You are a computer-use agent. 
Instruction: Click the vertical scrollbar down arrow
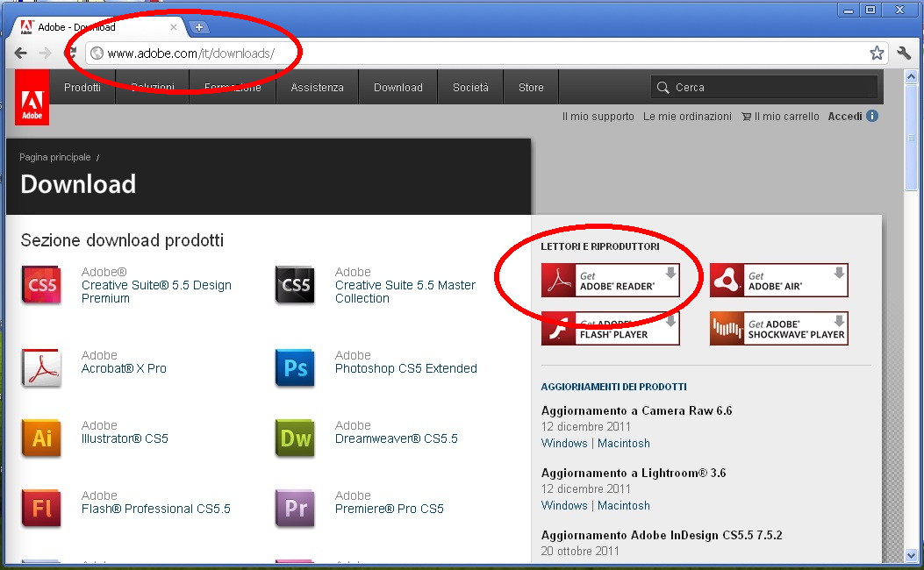[x=911, y=554]
